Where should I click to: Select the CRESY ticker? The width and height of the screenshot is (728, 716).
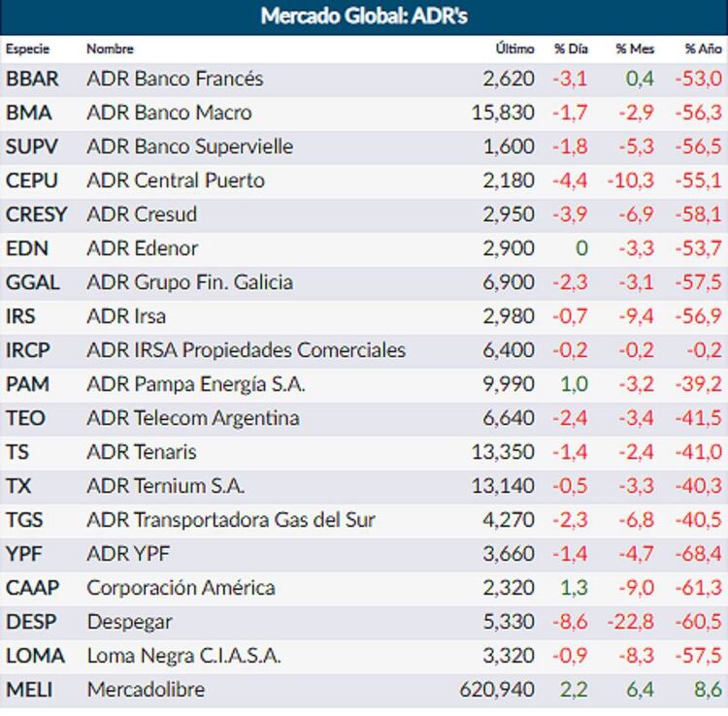point(36,214)
